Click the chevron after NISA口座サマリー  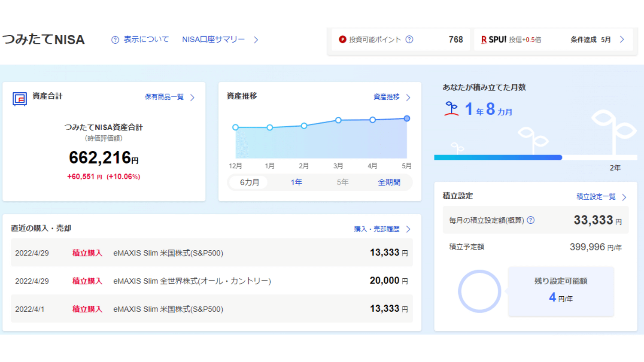coord(256,40)
